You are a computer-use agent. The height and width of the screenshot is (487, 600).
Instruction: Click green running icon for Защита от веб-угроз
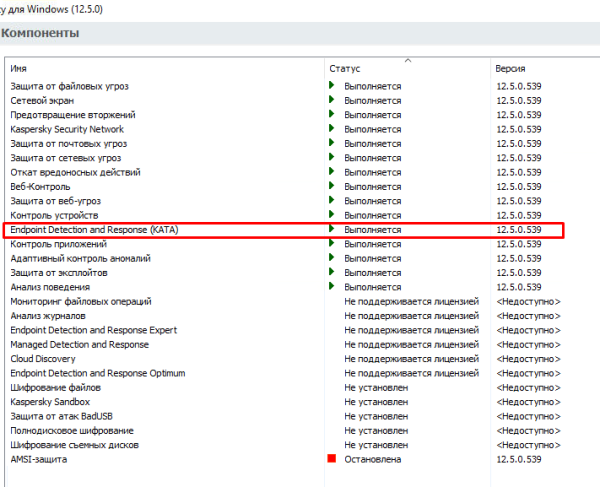(x=332, y=200)
